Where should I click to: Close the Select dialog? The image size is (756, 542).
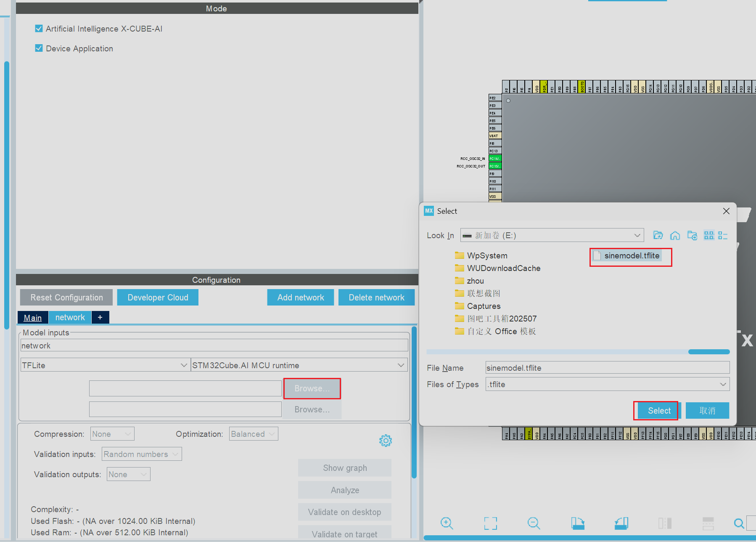(x=726, y=211)
